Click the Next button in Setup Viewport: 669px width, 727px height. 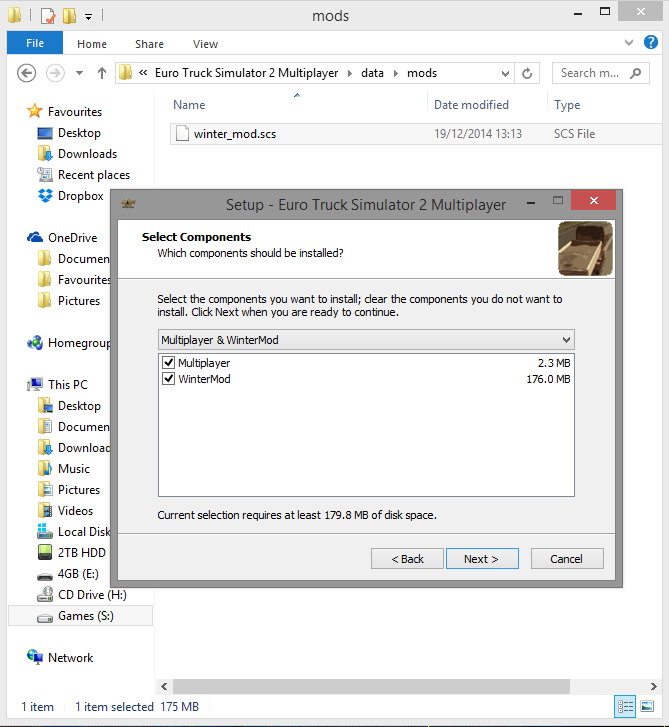[x=482, y=559]
